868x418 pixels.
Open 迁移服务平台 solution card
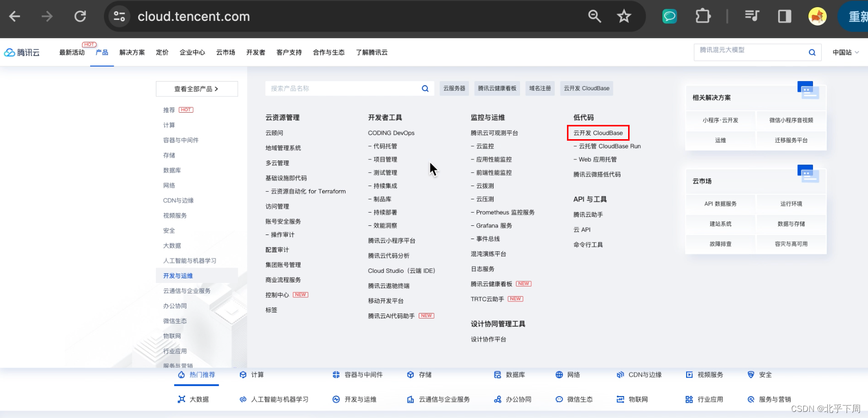[x=791, y=140]
